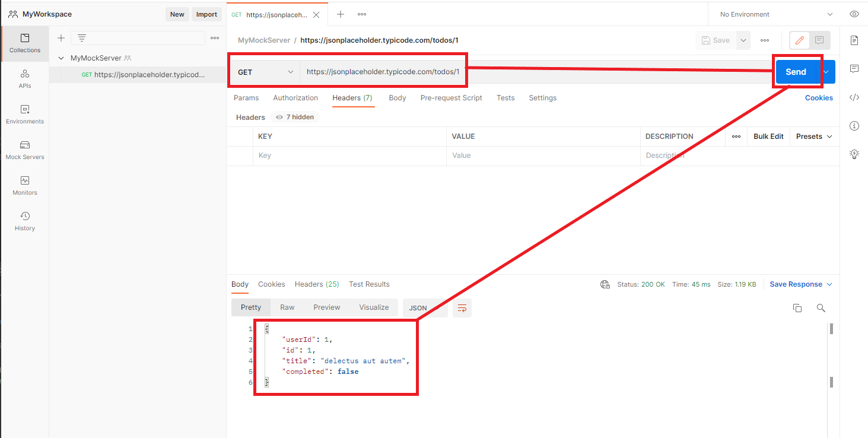868x438 pixels.
Task: Open the code snippet pane
Action: (x=854, y=97)
